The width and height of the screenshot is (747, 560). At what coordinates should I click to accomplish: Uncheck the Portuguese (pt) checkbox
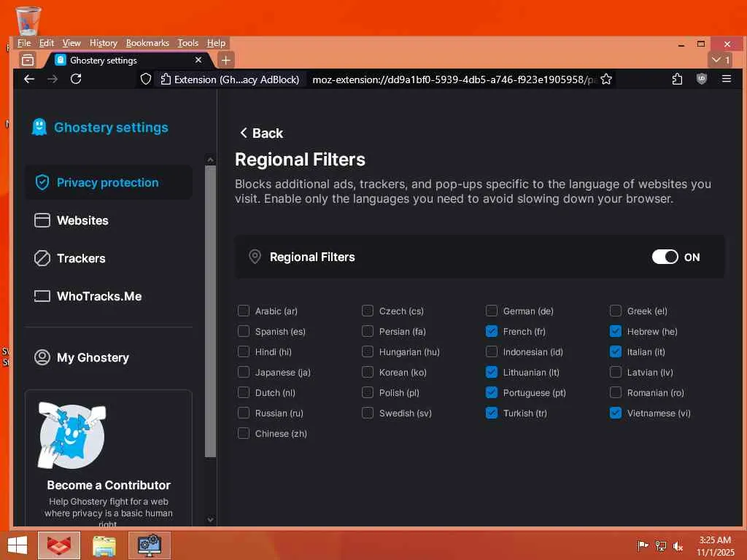click(491, 392)
